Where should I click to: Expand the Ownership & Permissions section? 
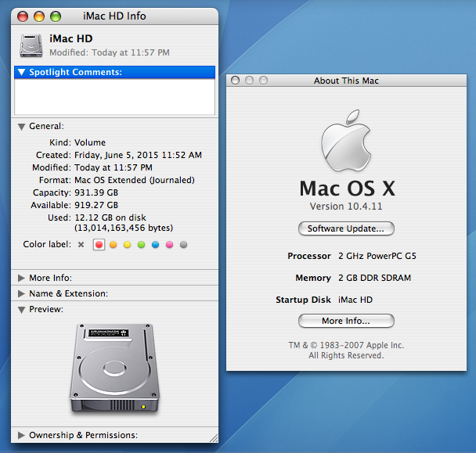tap(21, 436)
